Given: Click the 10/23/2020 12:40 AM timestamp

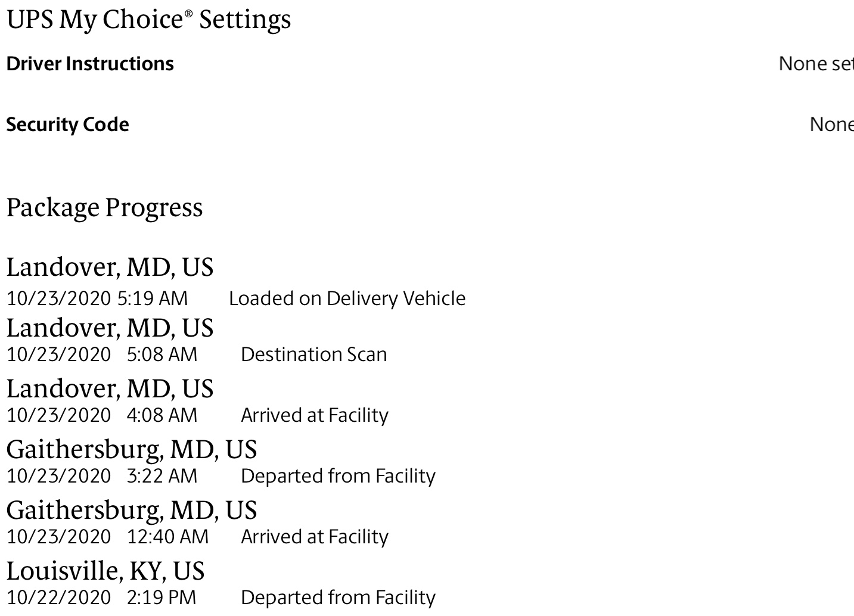Looking at the screenshot, I should (108, 537).
